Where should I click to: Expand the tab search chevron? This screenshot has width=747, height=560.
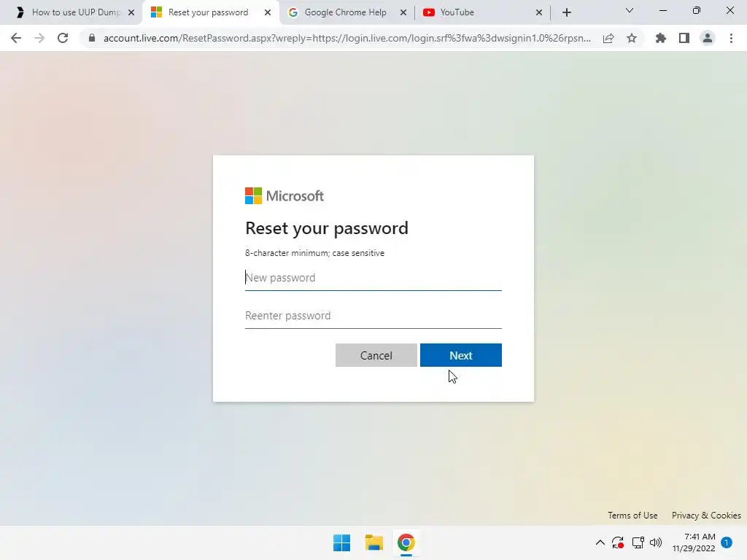(630, 10)
